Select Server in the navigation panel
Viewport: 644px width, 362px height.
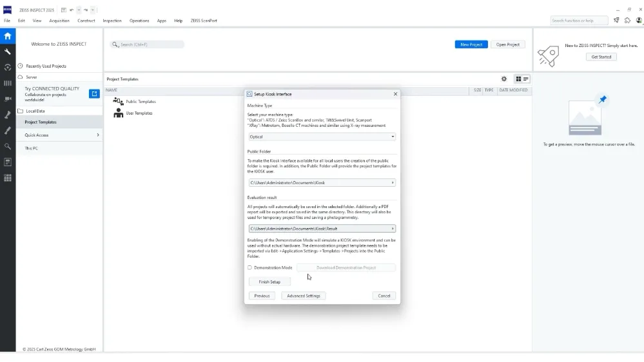click(32, 77)
